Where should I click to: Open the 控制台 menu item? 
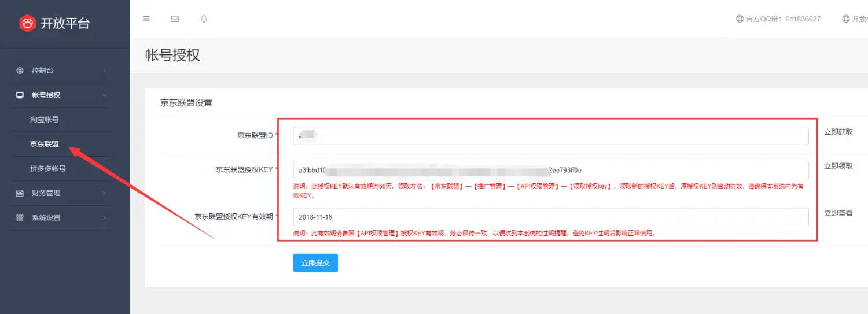tap(61, 71)
